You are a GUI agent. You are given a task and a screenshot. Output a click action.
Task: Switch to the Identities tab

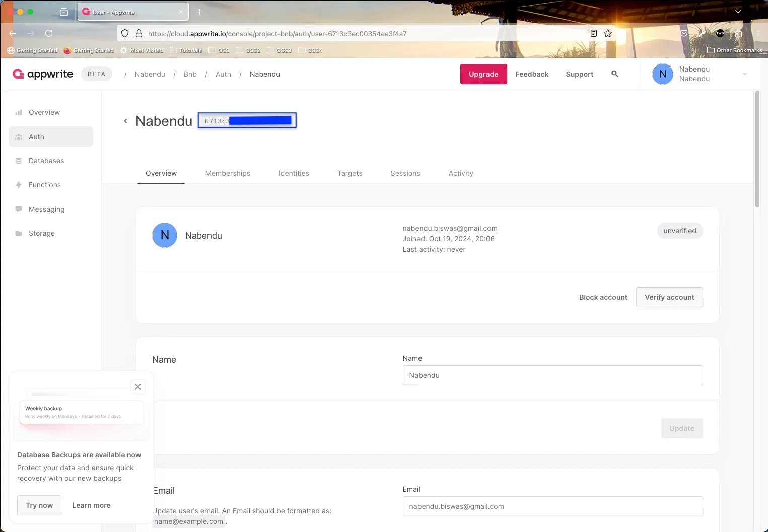tap(294, 173)
